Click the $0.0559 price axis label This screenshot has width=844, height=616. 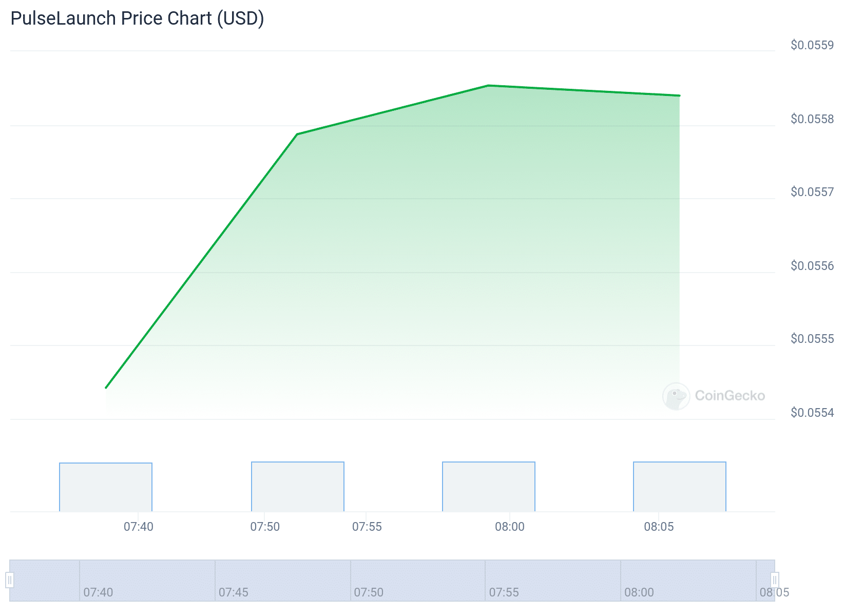[x=812, y=45]
